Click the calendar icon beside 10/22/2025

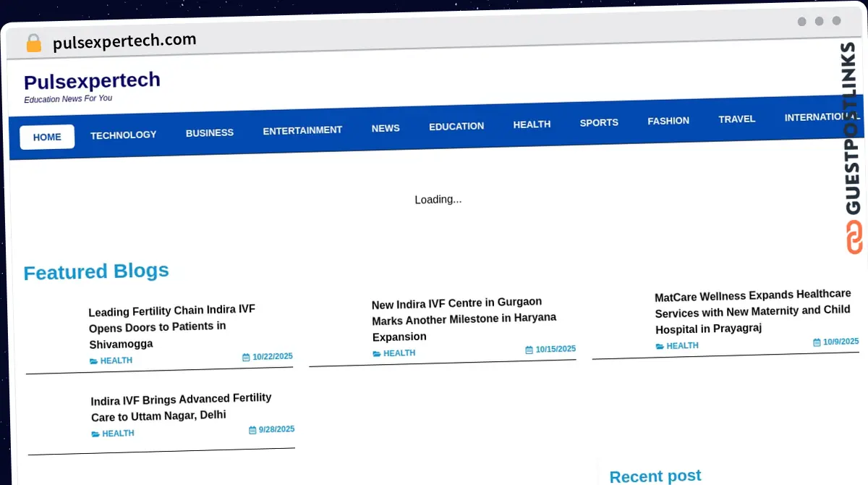coord(246,356)
